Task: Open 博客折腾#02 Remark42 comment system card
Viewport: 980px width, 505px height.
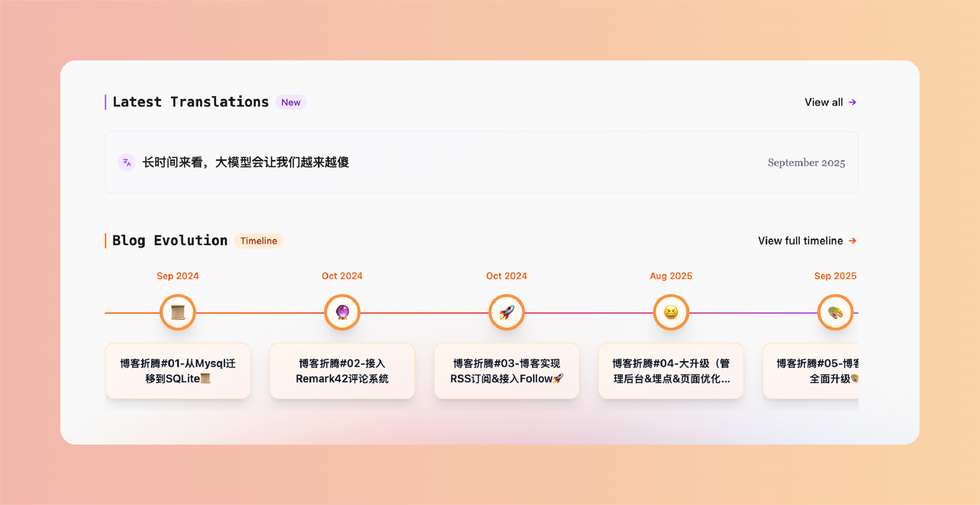Action: pyautogui.click(x=342, y=371)
